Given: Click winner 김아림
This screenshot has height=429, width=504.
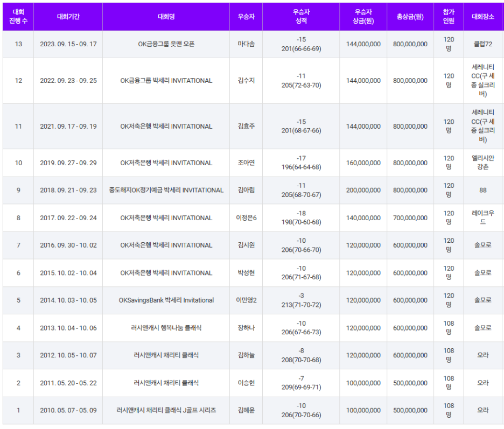Looking at the screenshot, I should coord(246,190).
